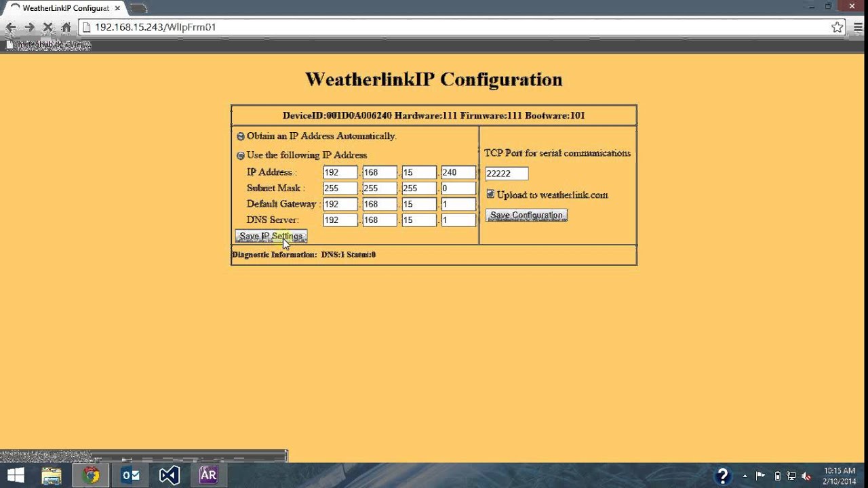Open the Windows Start button
This screenshot has width=868, height=488.
tap(16, 475)
